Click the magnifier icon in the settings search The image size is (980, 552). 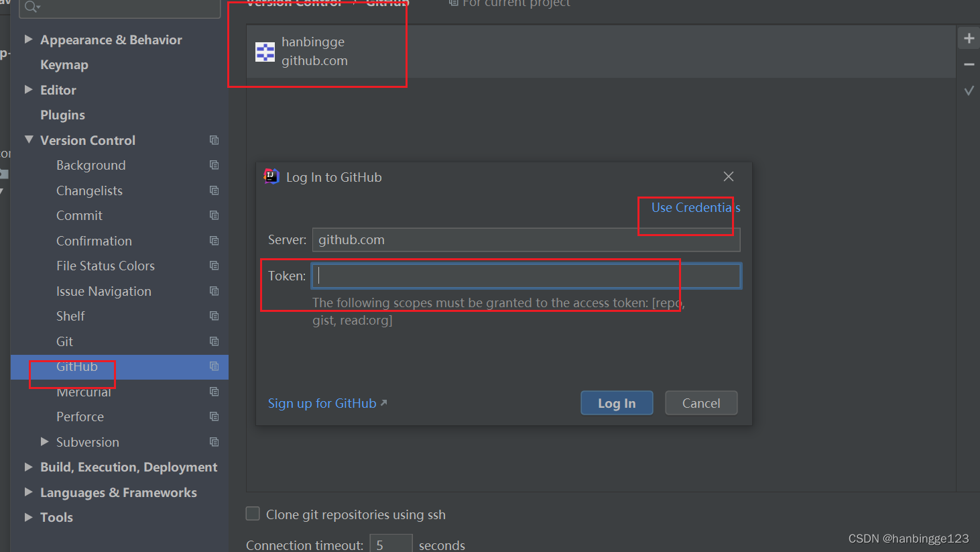coord(32,7)
